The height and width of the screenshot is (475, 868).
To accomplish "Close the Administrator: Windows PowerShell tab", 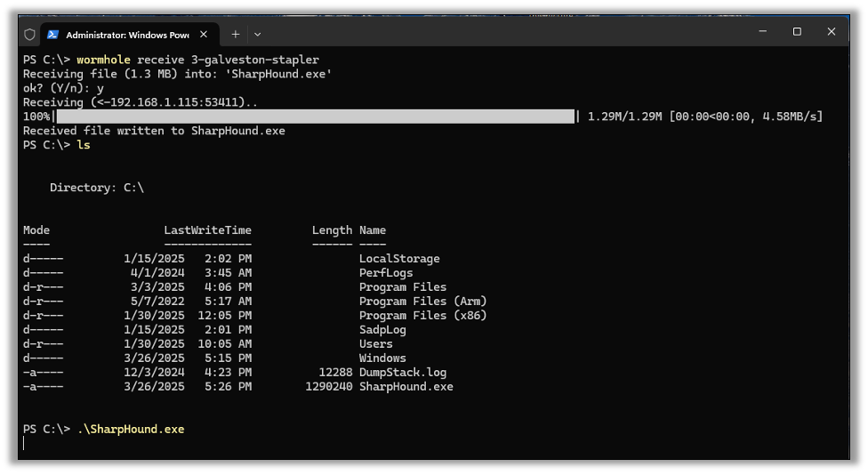I will click(204, 35).
